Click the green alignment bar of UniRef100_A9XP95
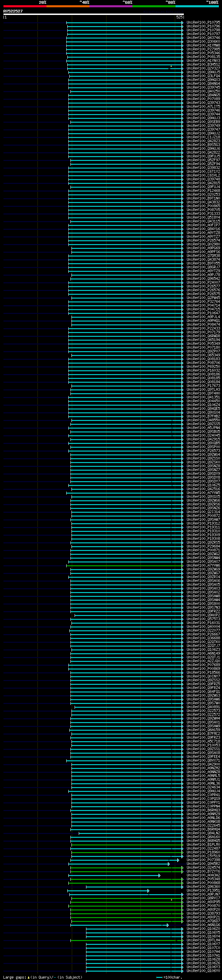The image size is (222, 980). (x=128, y=902)
